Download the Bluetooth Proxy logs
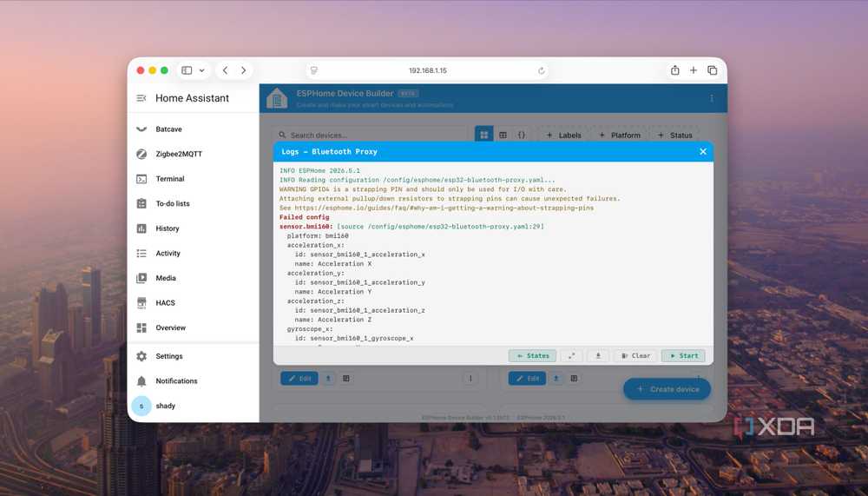 598,356
